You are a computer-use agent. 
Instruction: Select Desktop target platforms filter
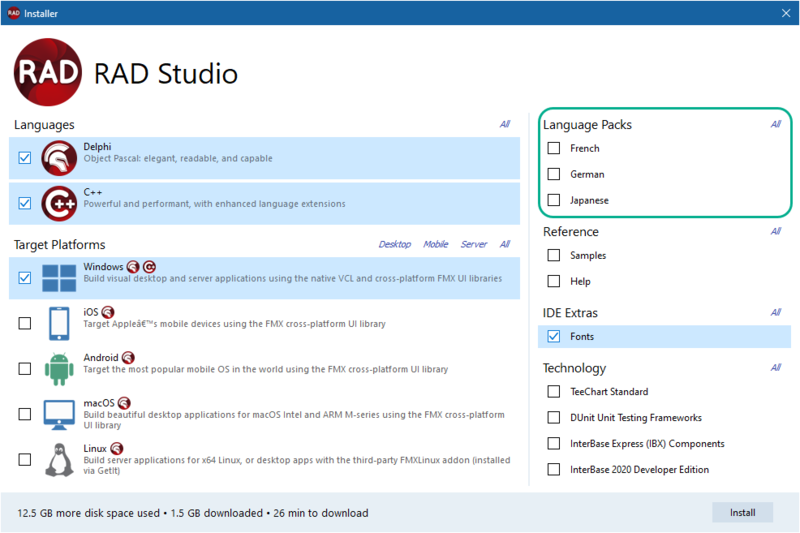pyautogui.click(x=394, y=244)
